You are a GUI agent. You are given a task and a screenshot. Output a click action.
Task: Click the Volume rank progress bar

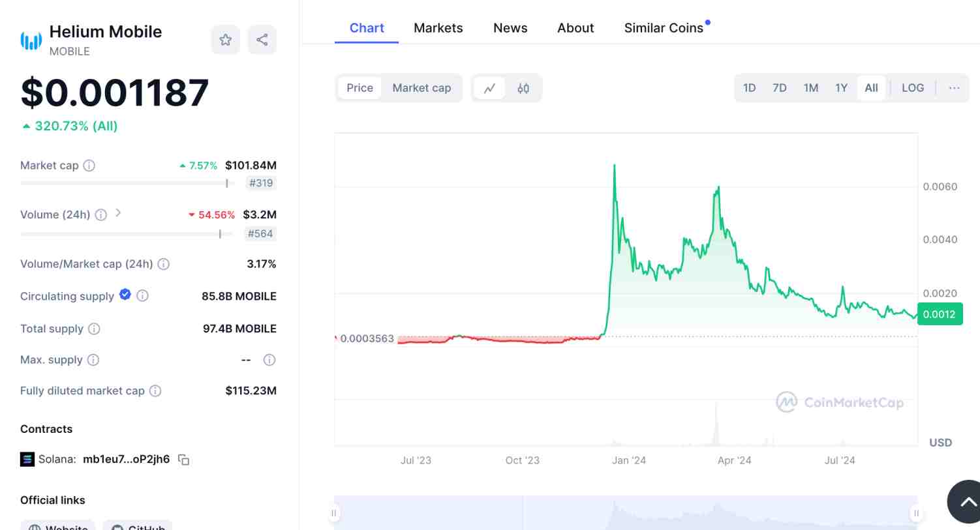point(127,234)
